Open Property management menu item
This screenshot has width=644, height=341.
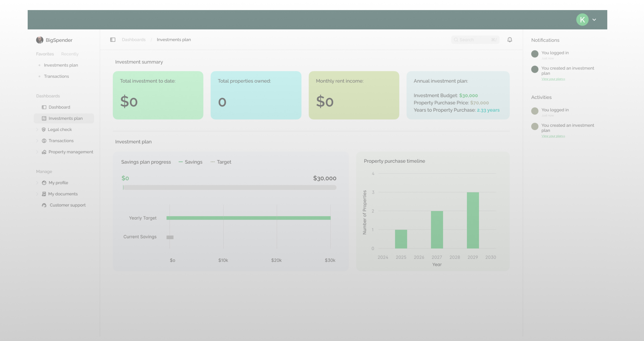(71, 152)
